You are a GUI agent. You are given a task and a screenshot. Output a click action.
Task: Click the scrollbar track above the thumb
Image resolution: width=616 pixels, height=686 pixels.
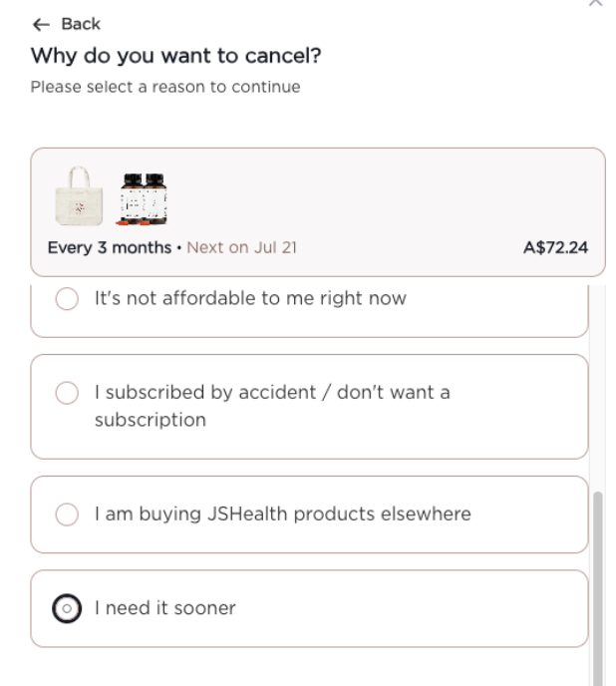pyautogui.click(x=598, y=389)
